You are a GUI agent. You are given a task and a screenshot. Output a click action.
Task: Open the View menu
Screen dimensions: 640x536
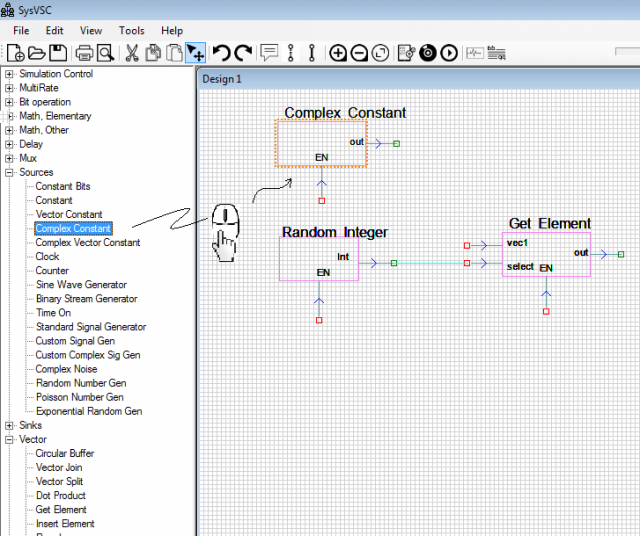pos(90,31)
